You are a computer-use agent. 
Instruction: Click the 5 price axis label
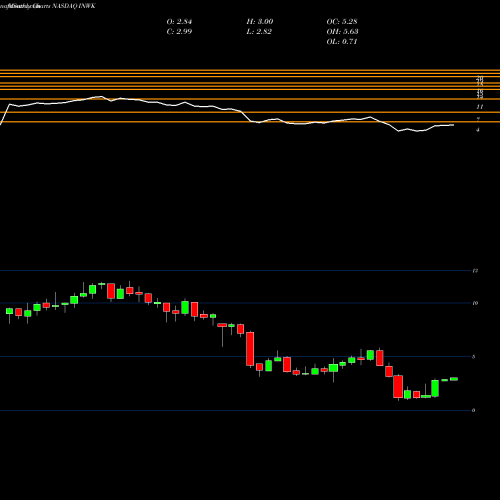click(x=474, y=357)
